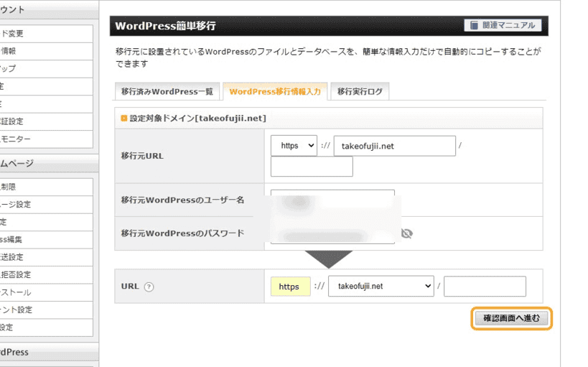Focus the 移行元WordPressのユーザー名 input field
The height and width of the screenshot is (367, 588).
pyautogui.click(x=332, y=200)
